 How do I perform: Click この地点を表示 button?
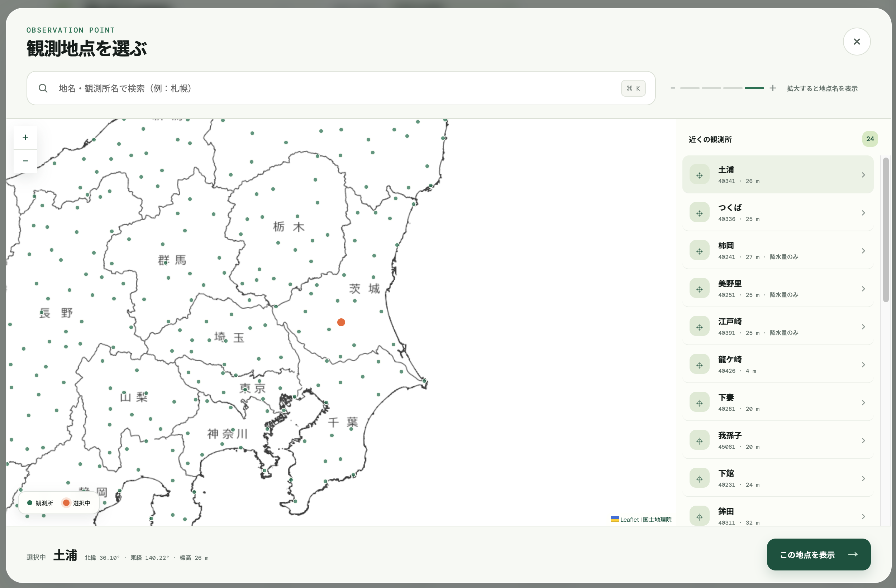click(819, 555)
